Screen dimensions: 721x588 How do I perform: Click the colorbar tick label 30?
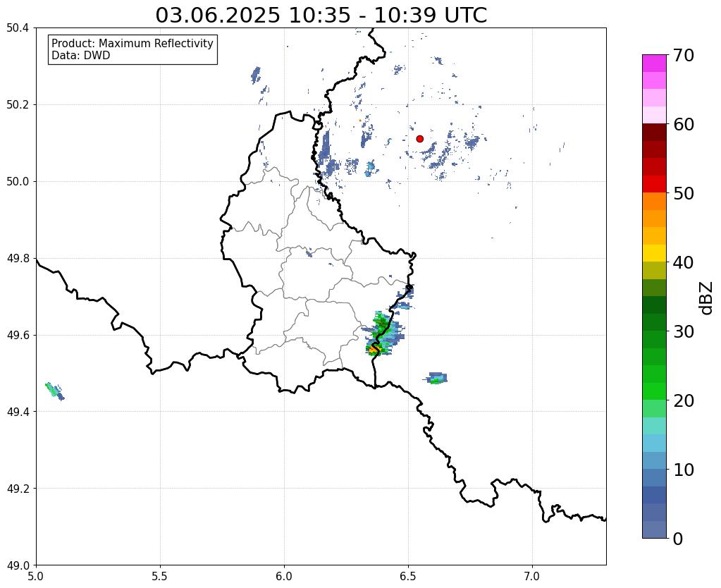point(684,331)
